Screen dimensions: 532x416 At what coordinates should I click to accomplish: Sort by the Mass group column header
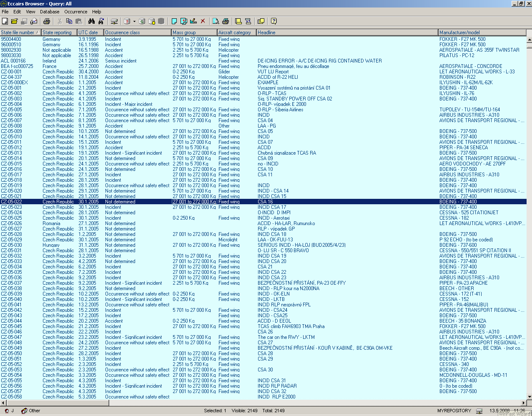click(x=194, y=33)
